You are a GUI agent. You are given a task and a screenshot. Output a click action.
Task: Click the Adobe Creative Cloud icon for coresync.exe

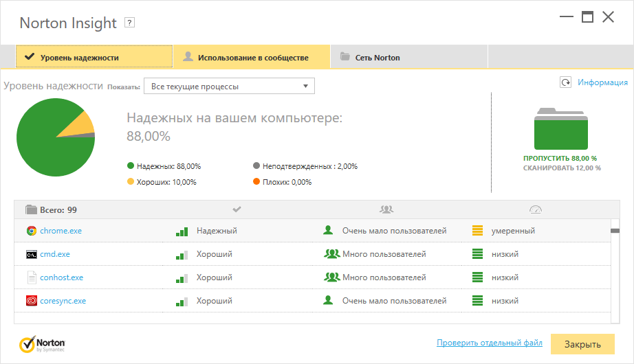coord(31,301)
